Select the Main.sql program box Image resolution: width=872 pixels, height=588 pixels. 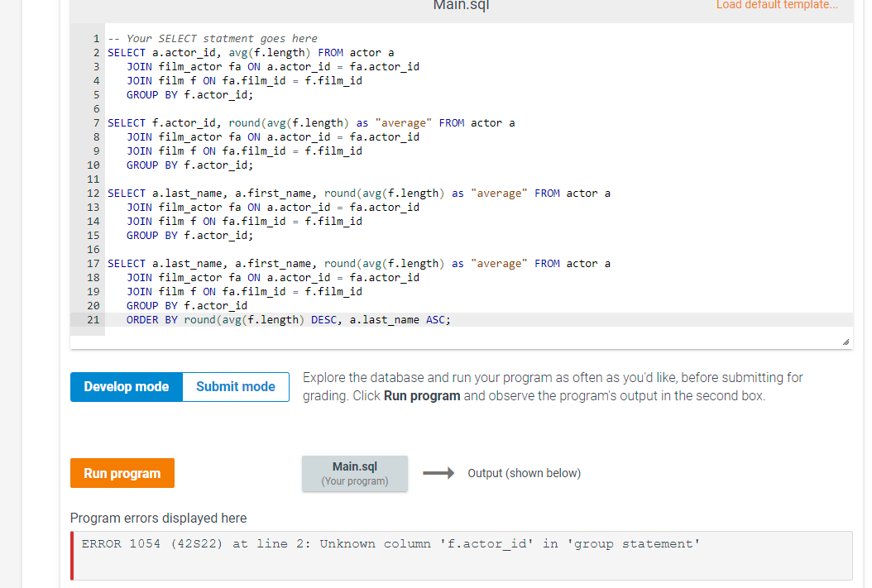pyautogui.click(x=355, y=474)
